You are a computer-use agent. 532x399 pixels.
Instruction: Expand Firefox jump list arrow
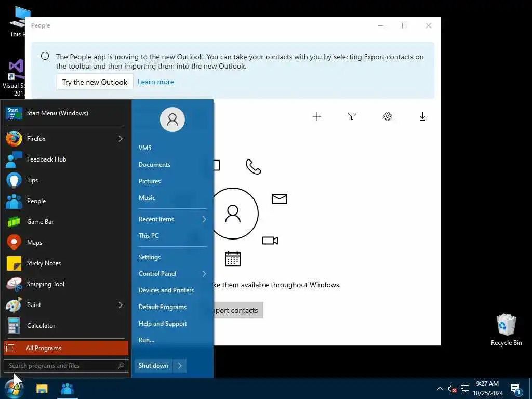click(121, 138)
